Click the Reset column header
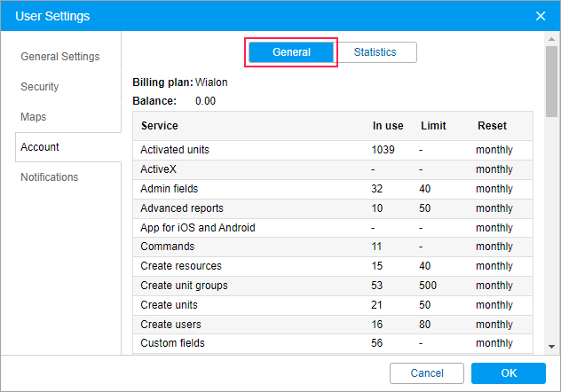 tap(492, 126)
